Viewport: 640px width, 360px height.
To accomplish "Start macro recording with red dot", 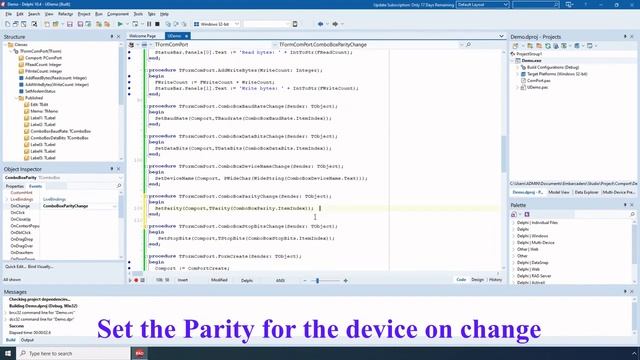I will click(136, 280).
